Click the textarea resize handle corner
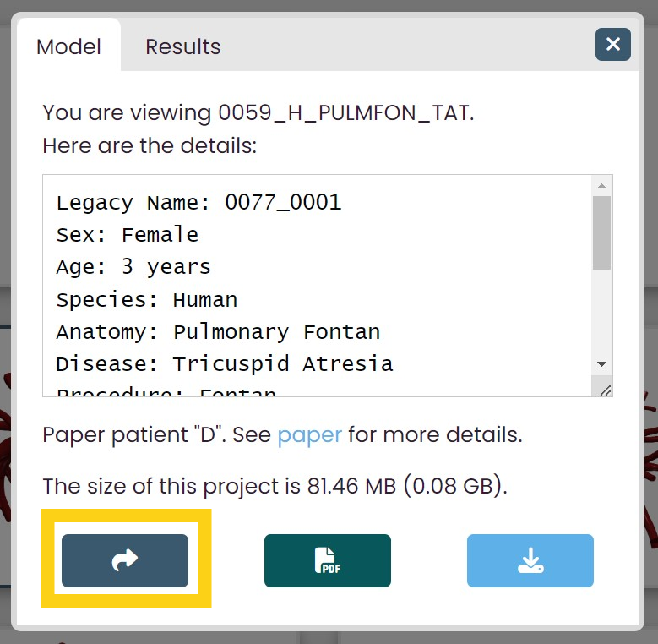This screenshot has height=644, width=658. pyautogui.click(x=605, y=390)
